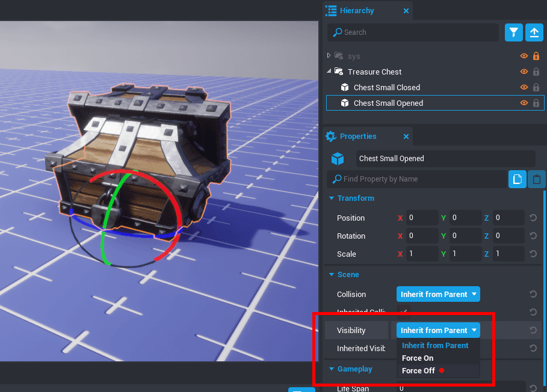The height and width of the screenshot is (392, 547).
Task: Click the trash can icon in Properties
Action: (x=536, y=179)
